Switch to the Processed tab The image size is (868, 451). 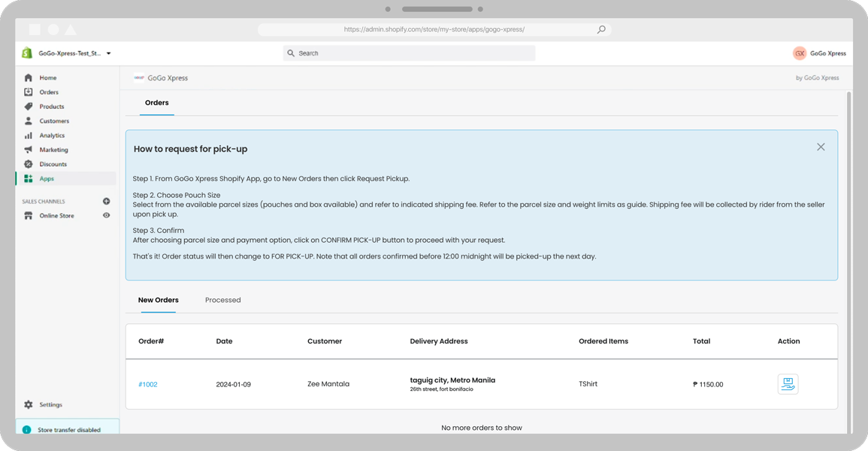(x=223, y=300)
